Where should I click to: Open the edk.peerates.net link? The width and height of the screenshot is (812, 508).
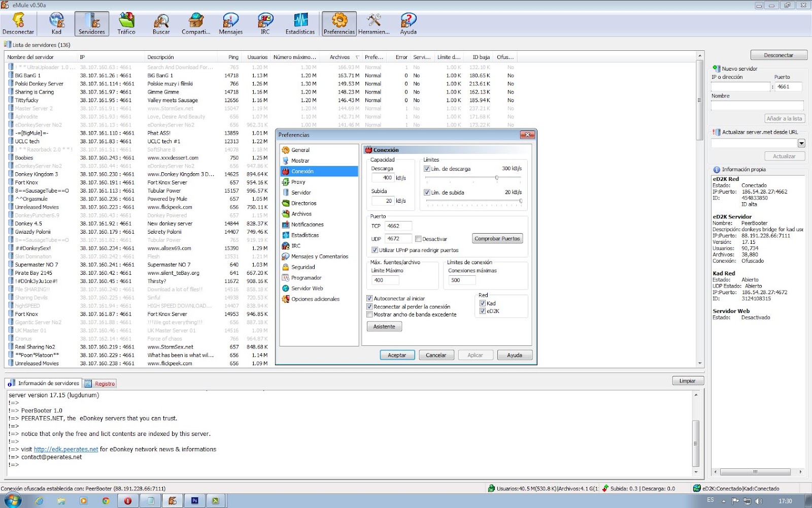coord(65,449)
